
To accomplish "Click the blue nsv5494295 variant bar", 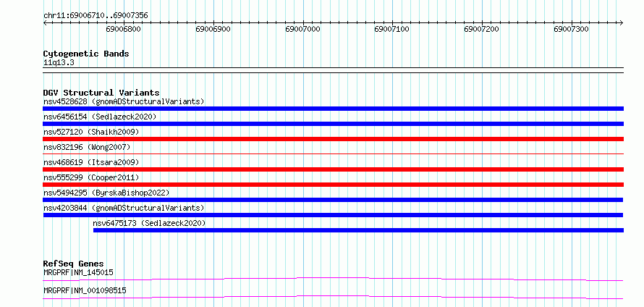I will (333, 200).
